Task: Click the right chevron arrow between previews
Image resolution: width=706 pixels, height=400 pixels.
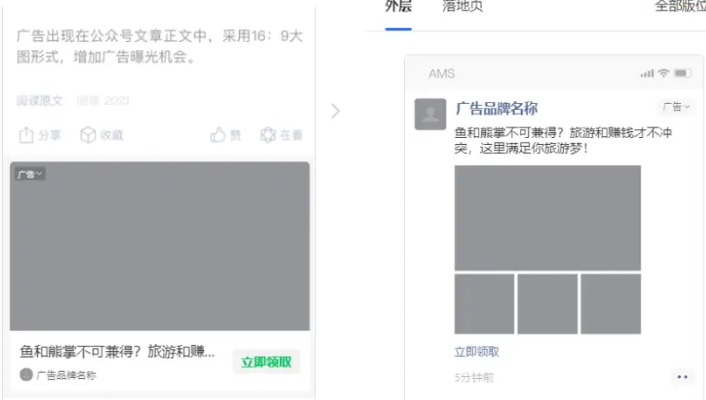Action: click(335, 111)
